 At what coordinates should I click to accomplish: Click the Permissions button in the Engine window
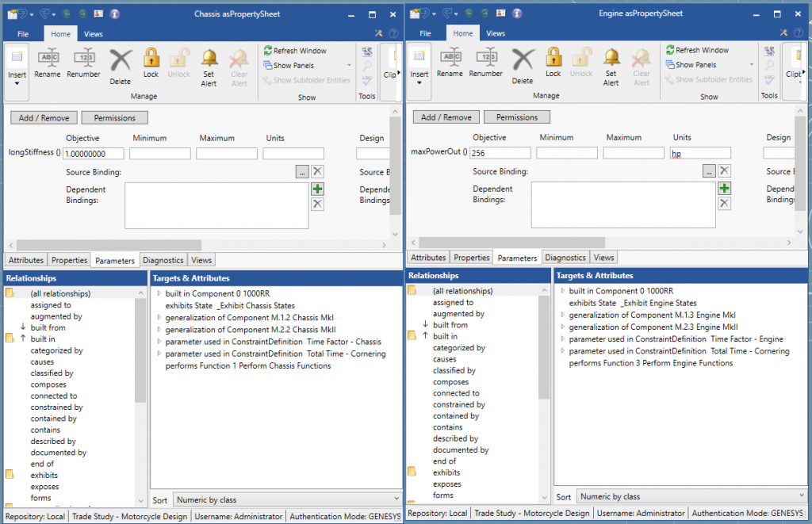pos(516,117)
